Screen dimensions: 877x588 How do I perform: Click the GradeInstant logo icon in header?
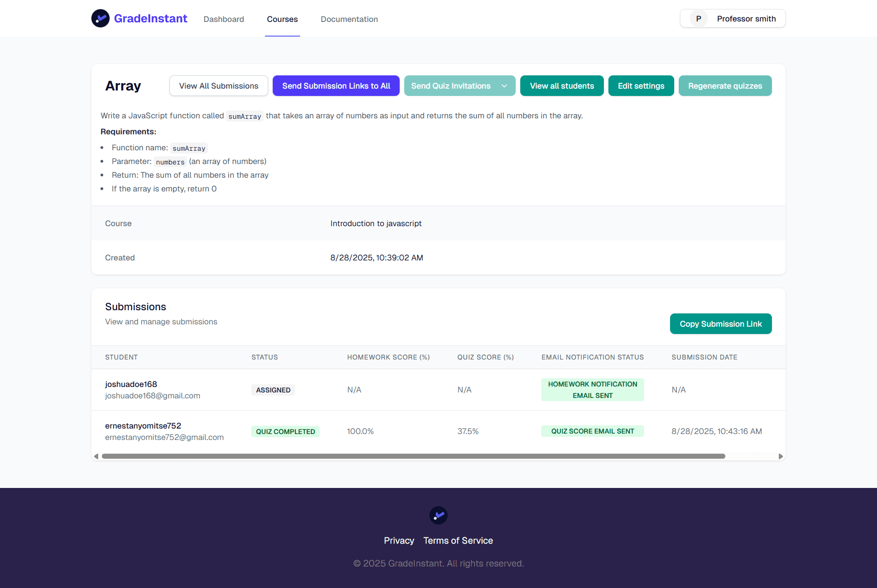pos(100,18)
